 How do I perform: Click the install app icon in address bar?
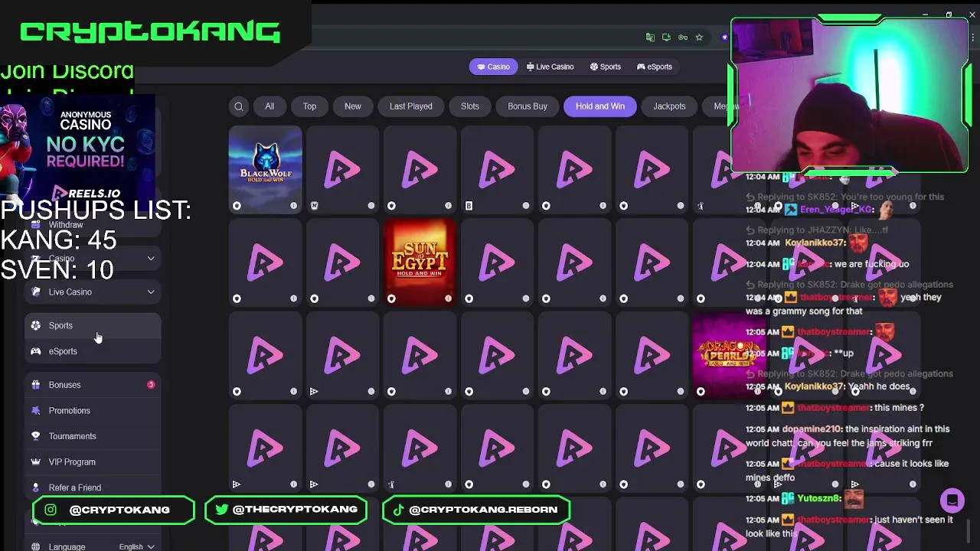pos(666,37)
